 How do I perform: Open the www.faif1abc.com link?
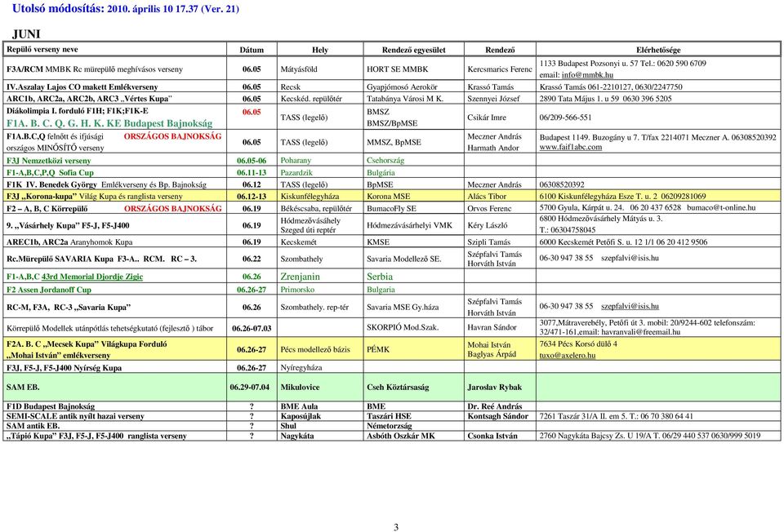[571, 147]
